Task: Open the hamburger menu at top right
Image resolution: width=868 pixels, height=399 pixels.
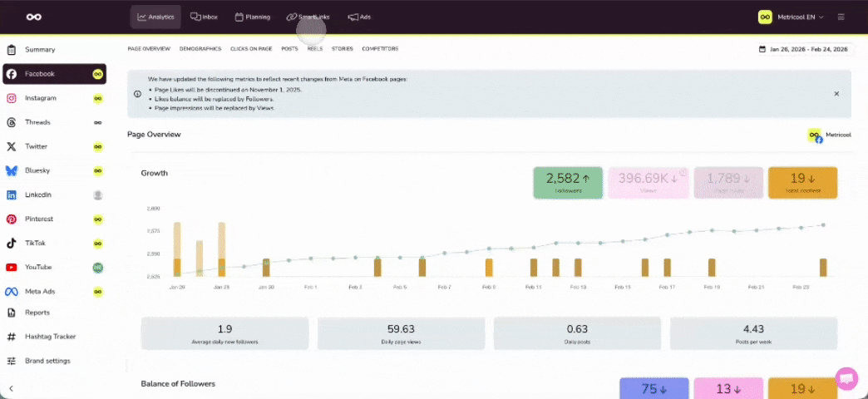Action: click(841, 17)
